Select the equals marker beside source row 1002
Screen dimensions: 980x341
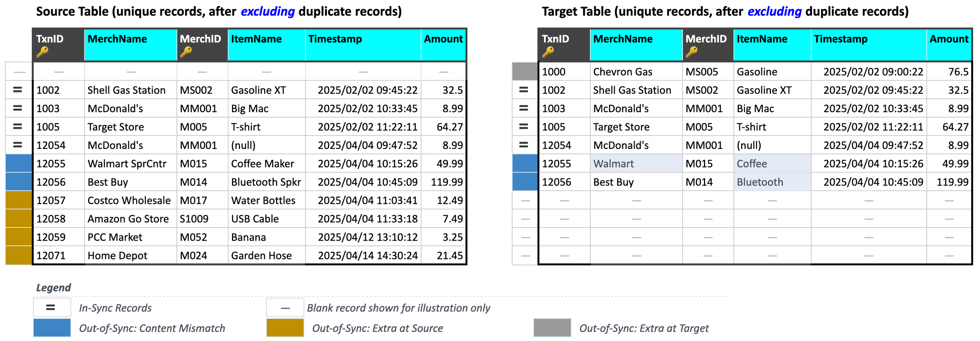point(18,90)
